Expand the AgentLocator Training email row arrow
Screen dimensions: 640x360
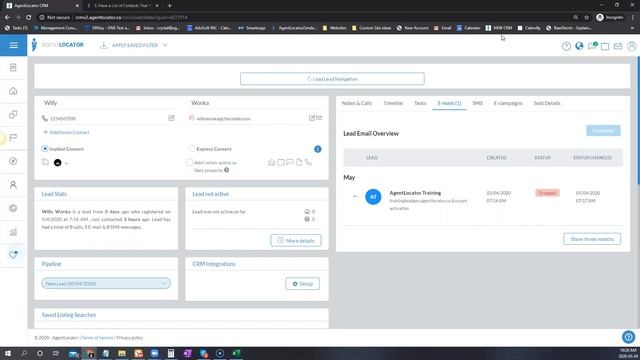click(x=355, y=196)
